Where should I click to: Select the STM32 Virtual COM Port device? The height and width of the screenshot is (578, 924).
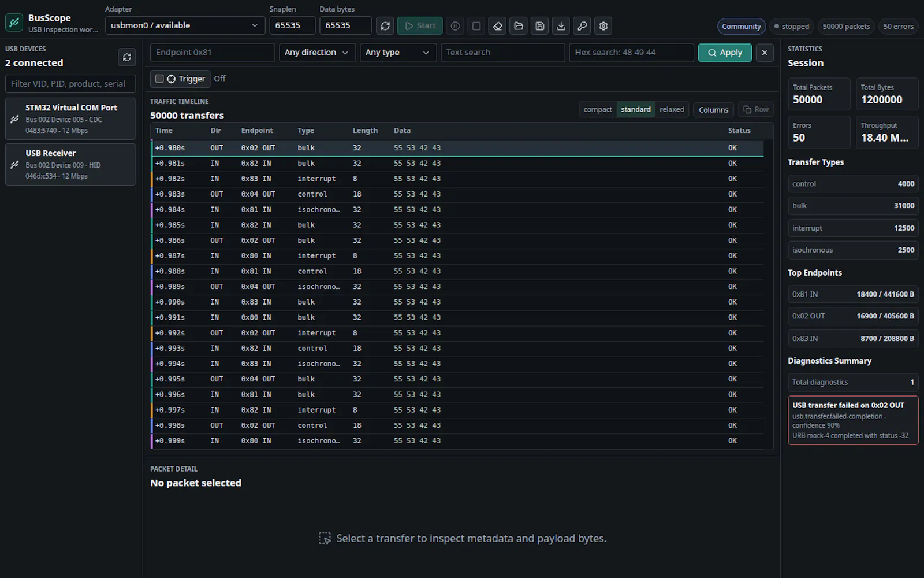pos(70,118)
